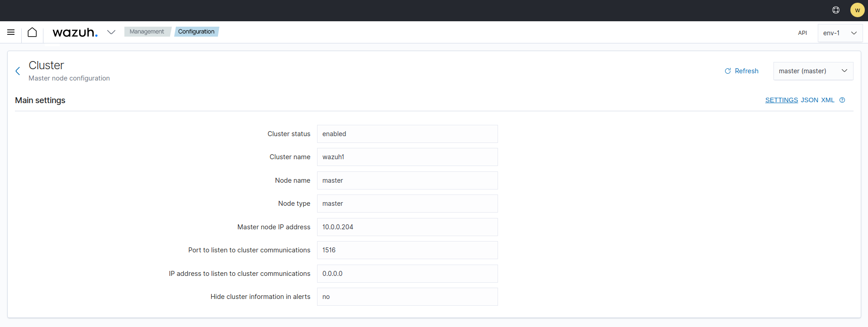Switch to XML view

[x=828, y=100]
